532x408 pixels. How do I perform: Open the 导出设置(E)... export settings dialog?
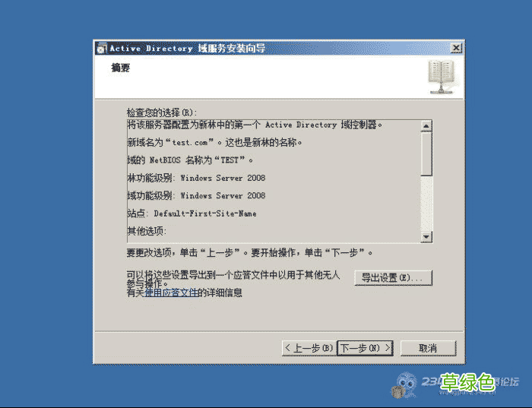point(393,278)
